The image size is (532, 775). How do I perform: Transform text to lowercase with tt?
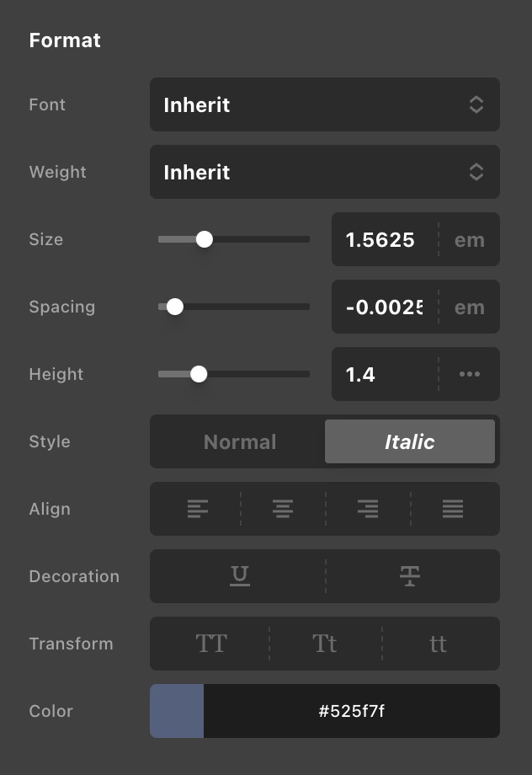click(439, 644)
